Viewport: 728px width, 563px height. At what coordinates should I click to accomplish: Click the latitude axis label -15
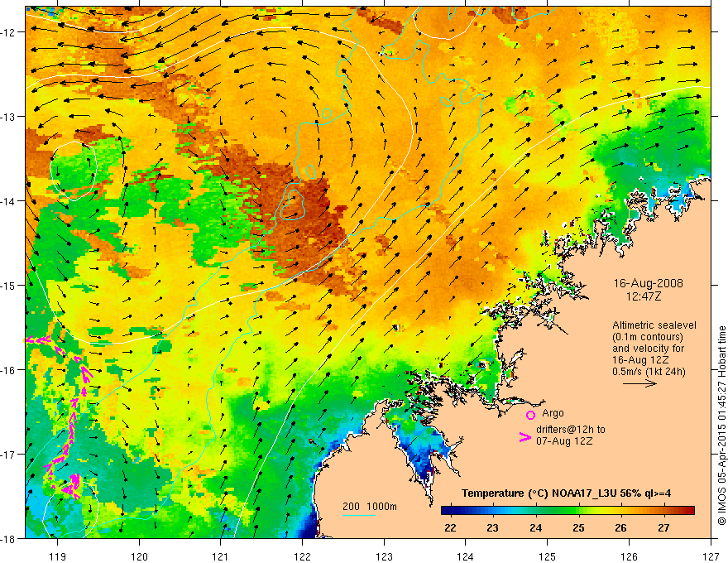click(8, 286)
